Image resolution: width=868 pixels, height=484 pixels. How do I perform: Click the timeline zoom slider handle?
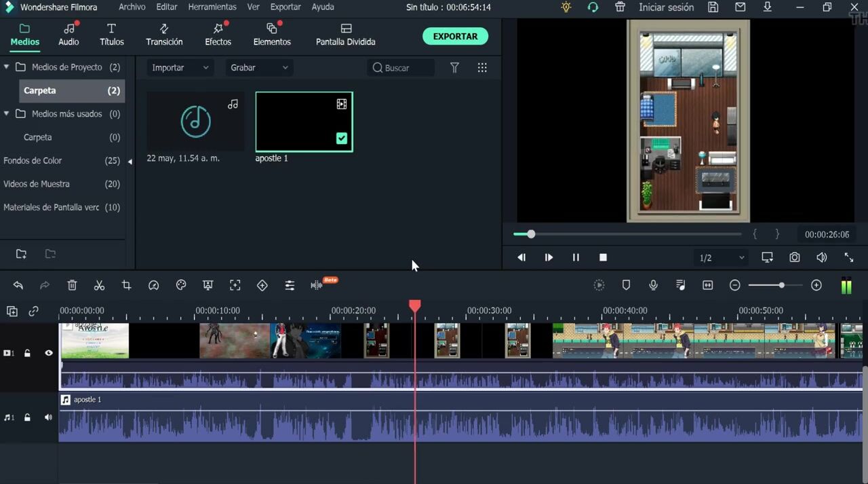pos(781,286)
